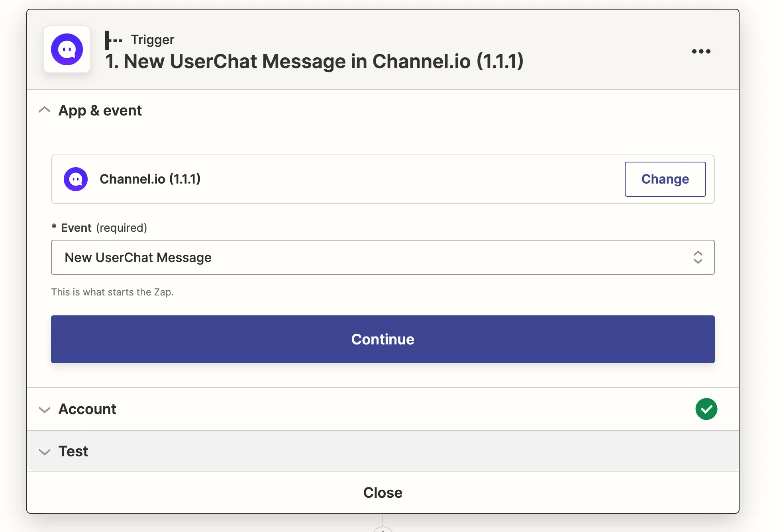The height and width of the screenshot is (532, 777).
Task: Open the Event dropdown showing New UserChat Message
Action: [375, 257]
